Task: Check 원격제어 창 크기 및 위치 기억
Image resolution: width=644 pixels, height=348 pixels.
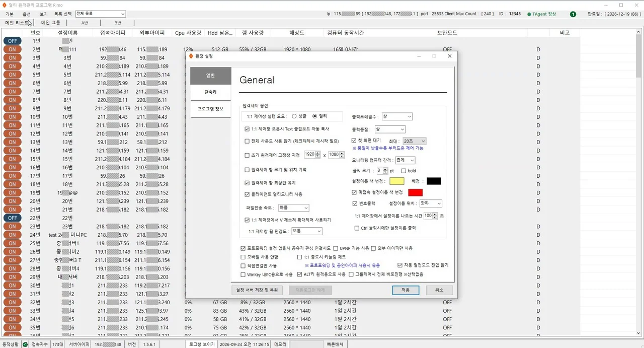Action: [x=247, y=170]
